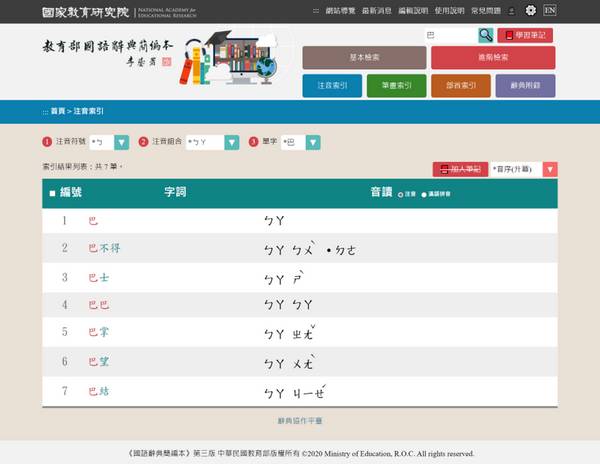Select the 漢語拼音 radio option

point(424,195)
